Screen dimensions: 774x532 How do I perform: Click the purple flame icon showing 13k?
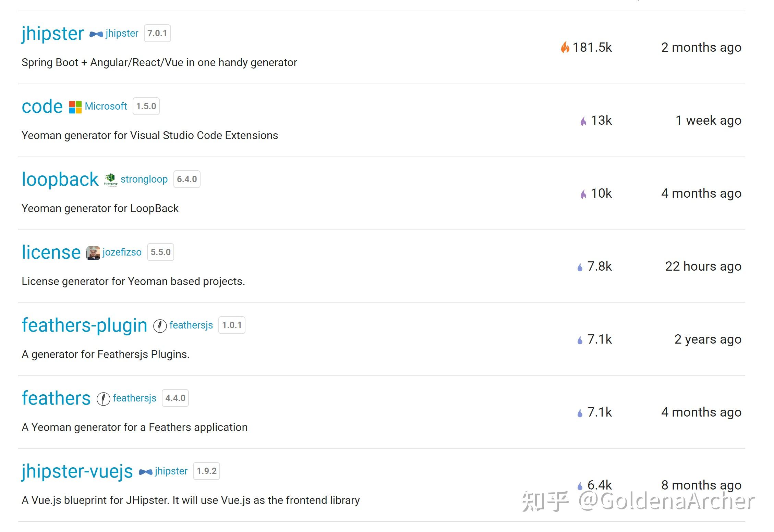pos(584,120)
